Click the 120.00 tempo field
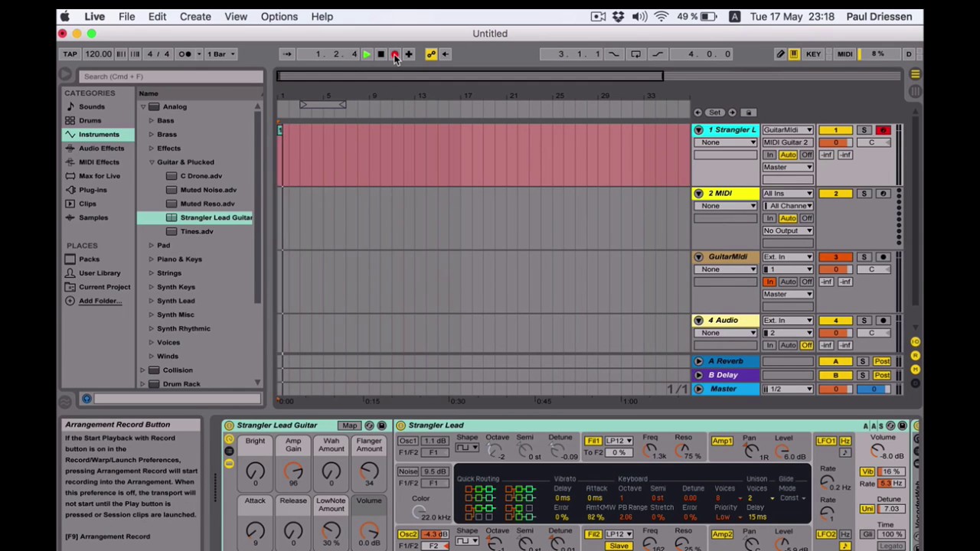 [98, 54]
